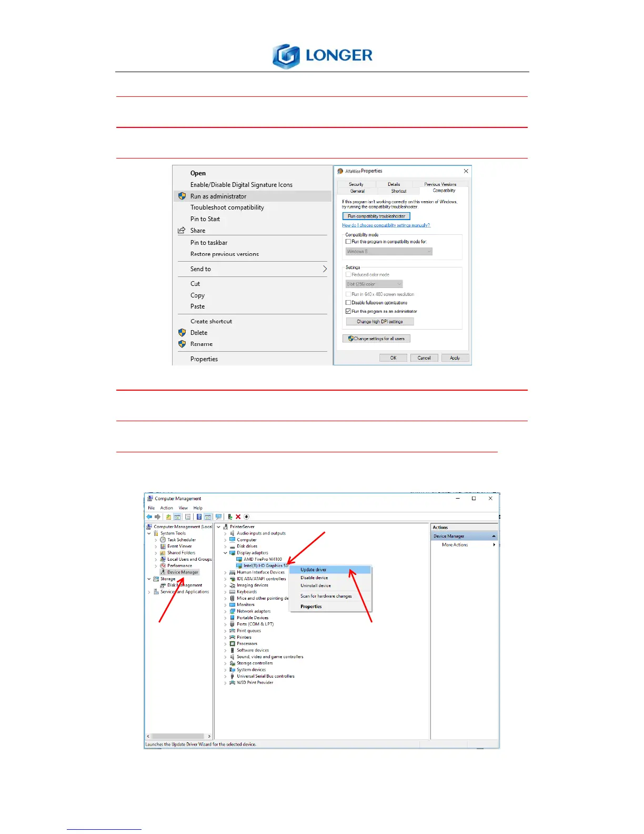Select Run as administrator from context menu
This screenshot has height=834, width=644.
253,196
